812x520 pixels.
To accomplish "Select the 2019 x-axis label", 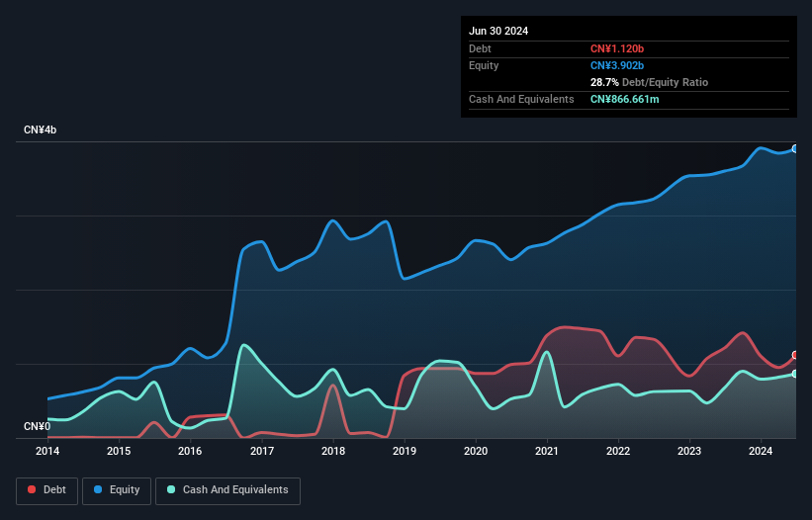I will [x=405, y=451].
